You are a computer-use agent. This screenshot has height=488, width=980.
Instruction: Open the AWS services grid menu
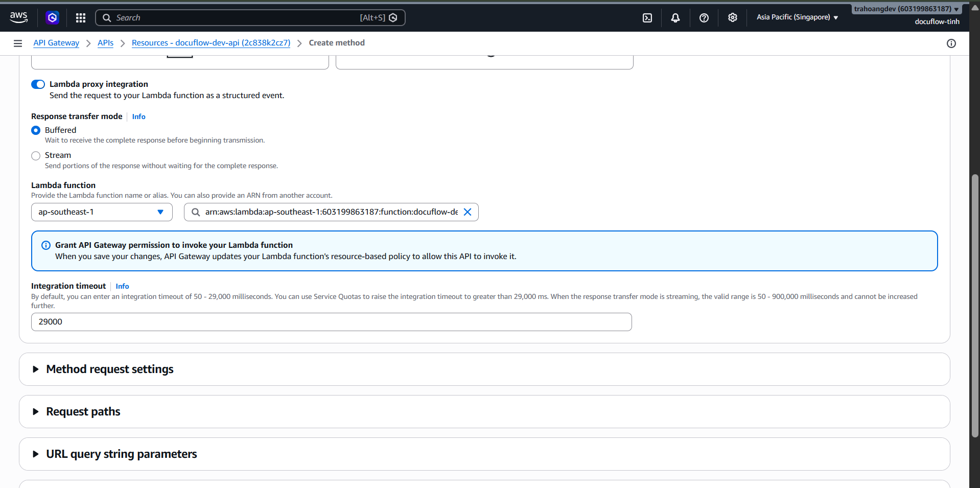coord(81,18)
